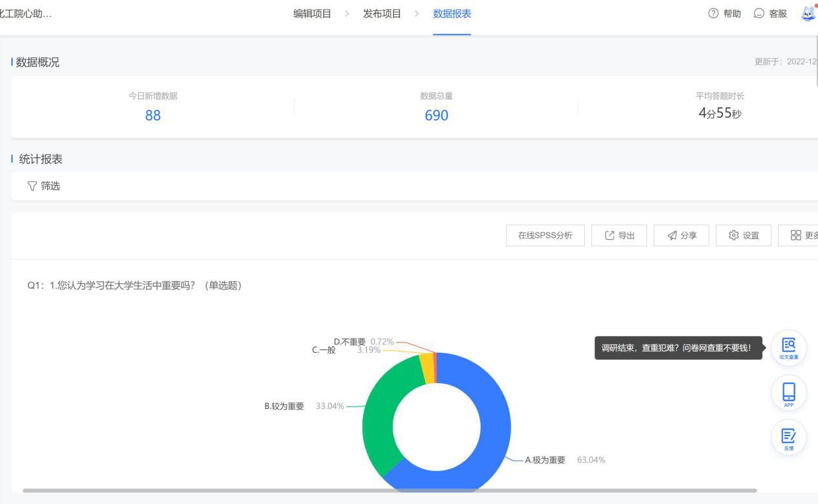Switch to the 发布项目 tab
The image size is (818, 504).
tap(382, 14)
